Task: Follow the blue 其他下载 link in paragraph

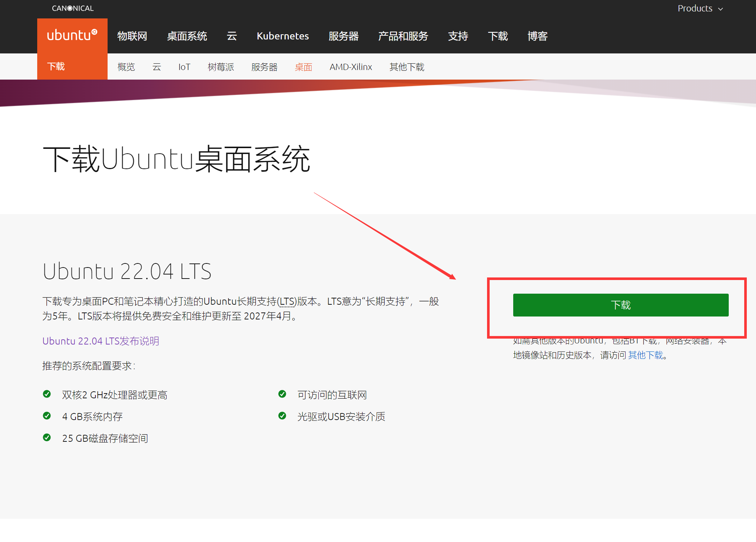Action: click(x=645, y=355)
